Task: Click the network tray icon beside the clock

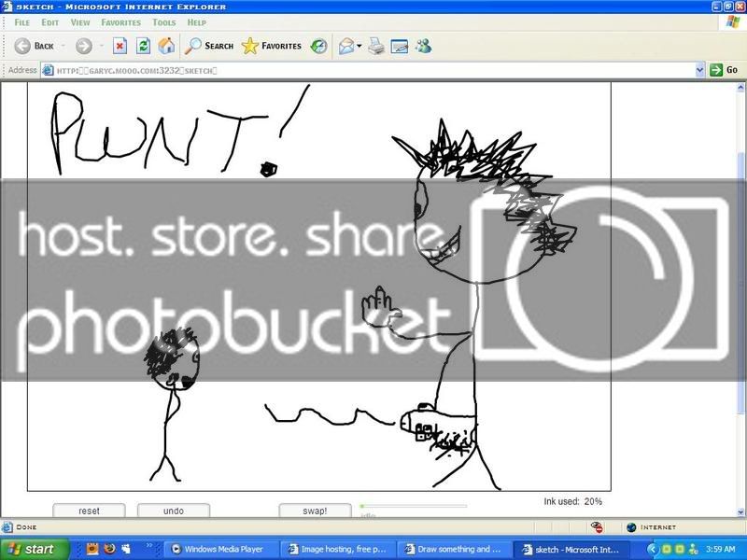Action: (693, 550)
